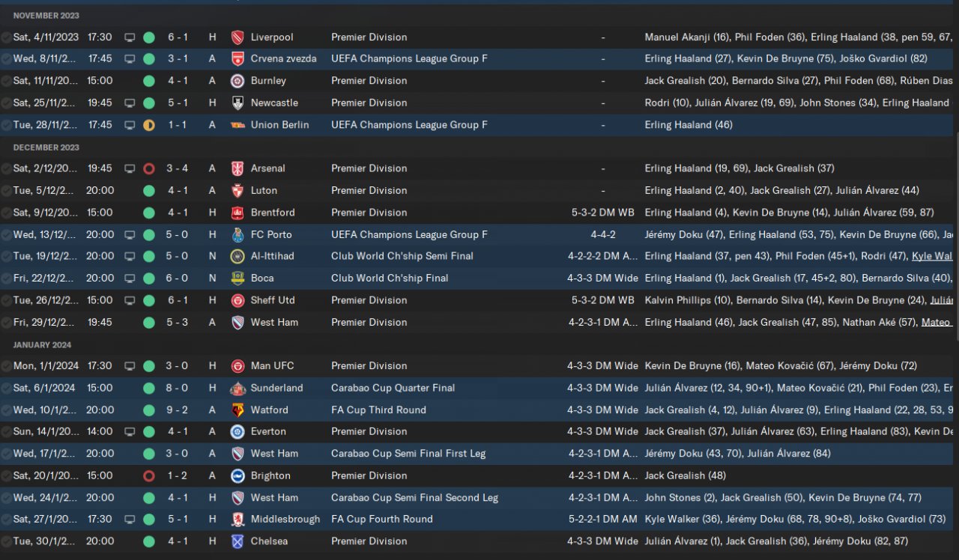959x560 pixels.
Task: Open FA Cup Third Round competition
Action: [x=378, y=410]
